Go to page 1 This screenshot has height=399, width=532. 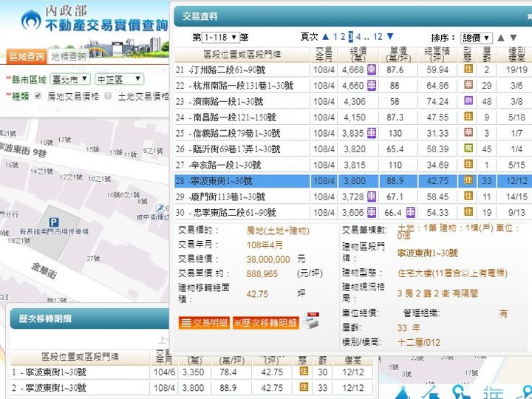coord(335,37)
